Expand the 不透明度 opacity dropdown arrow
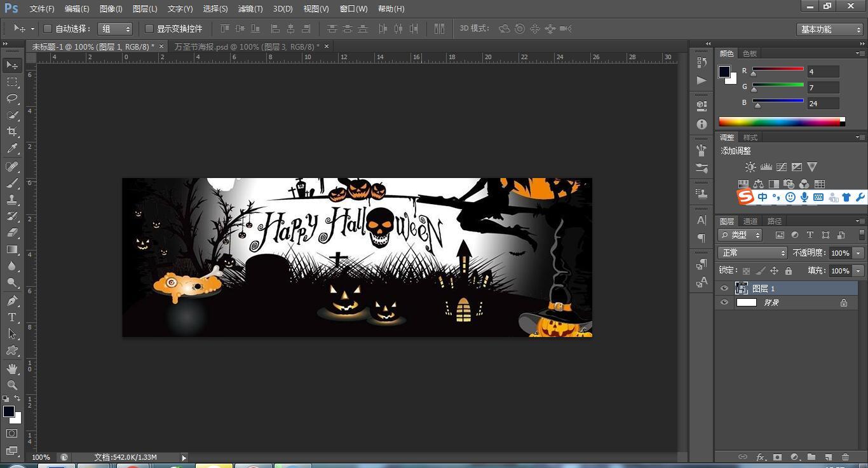This screenshot has height=468, width=868. 858,253
